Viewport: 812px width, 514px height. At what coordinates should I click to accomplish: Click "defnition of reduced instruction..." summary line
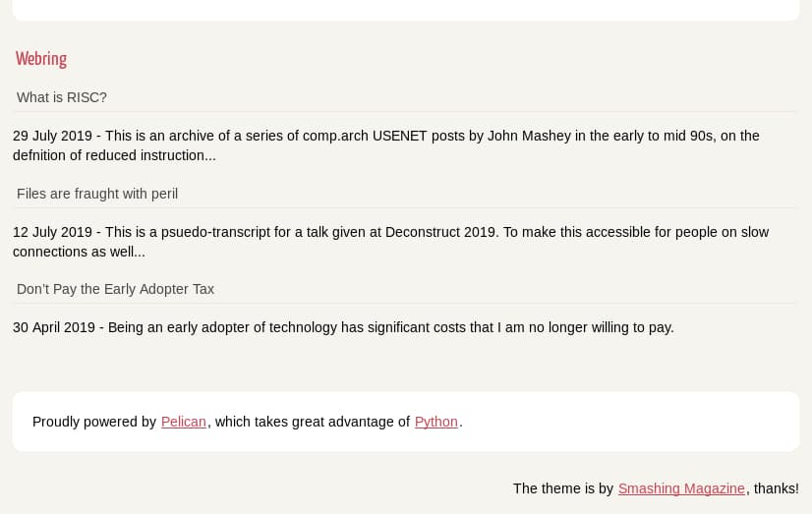[114, 155]
